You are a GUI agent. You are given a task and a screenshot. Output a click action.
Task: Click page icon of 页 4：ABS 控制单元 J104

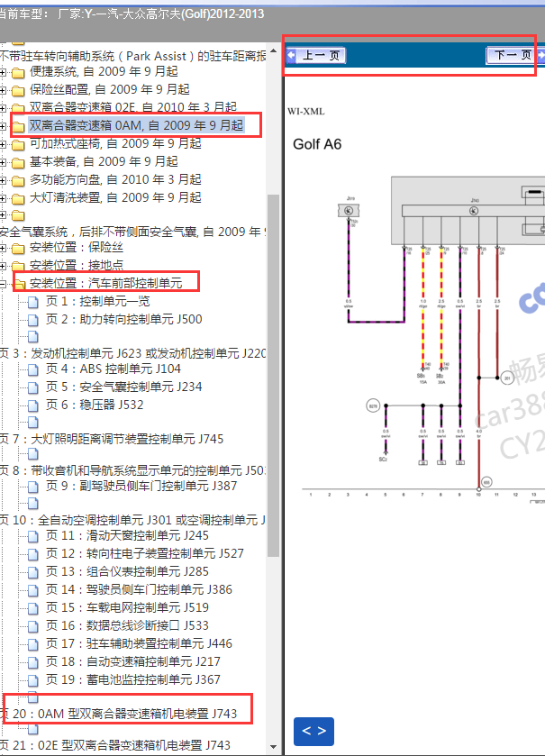33,370
